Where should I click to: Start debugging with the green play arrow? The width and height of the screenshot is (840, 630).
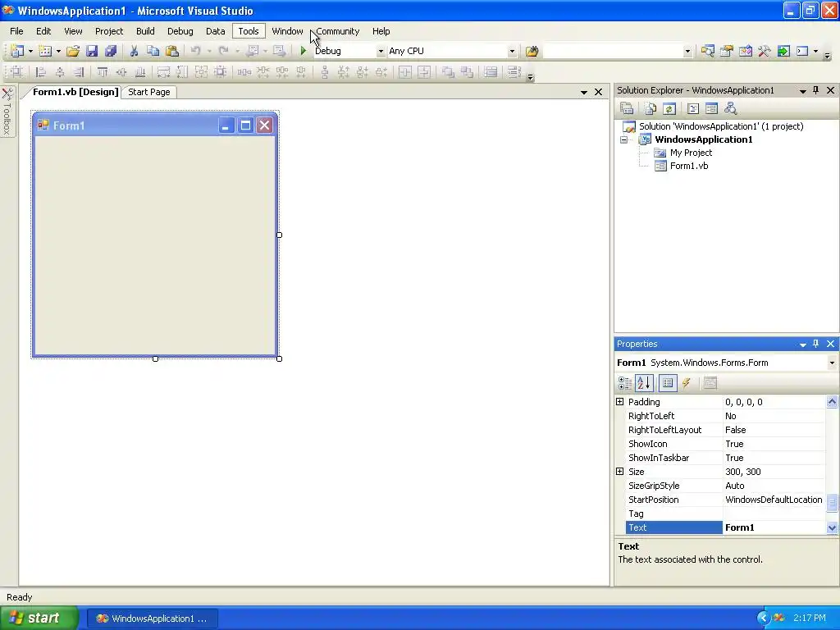point(304,51)
